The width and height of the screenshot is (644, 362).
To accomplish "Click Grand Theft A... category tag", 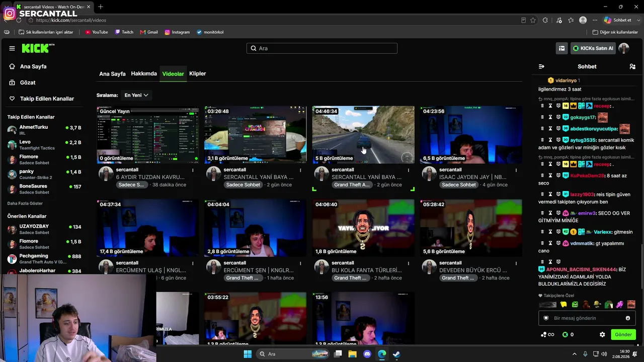I will 352,185.
